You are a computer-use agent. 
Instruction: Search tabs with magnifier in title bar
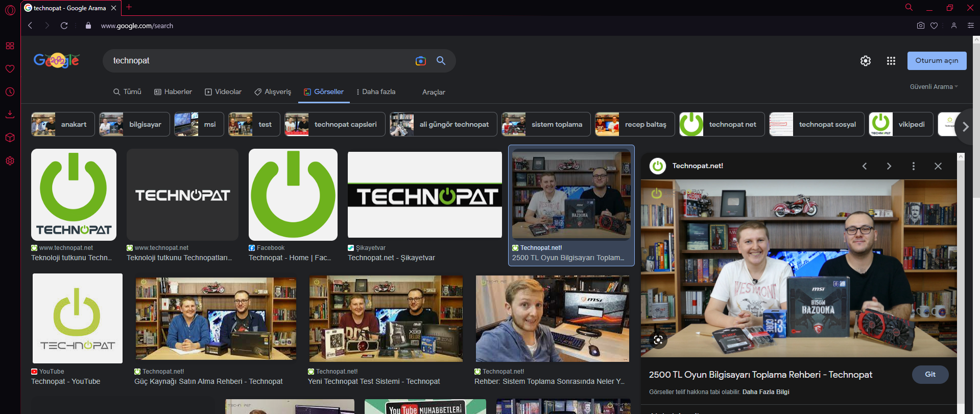(x=909, y=7)
